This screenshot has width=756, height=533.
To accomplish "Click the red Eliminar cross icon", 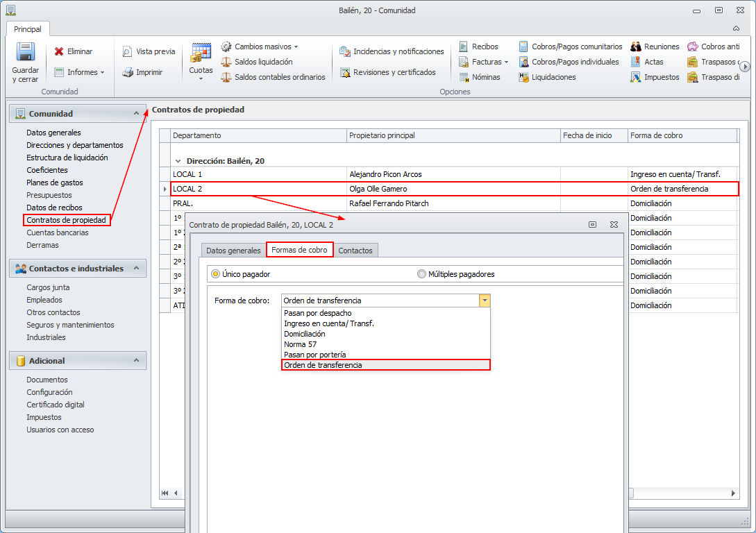I will coord(59,51).
